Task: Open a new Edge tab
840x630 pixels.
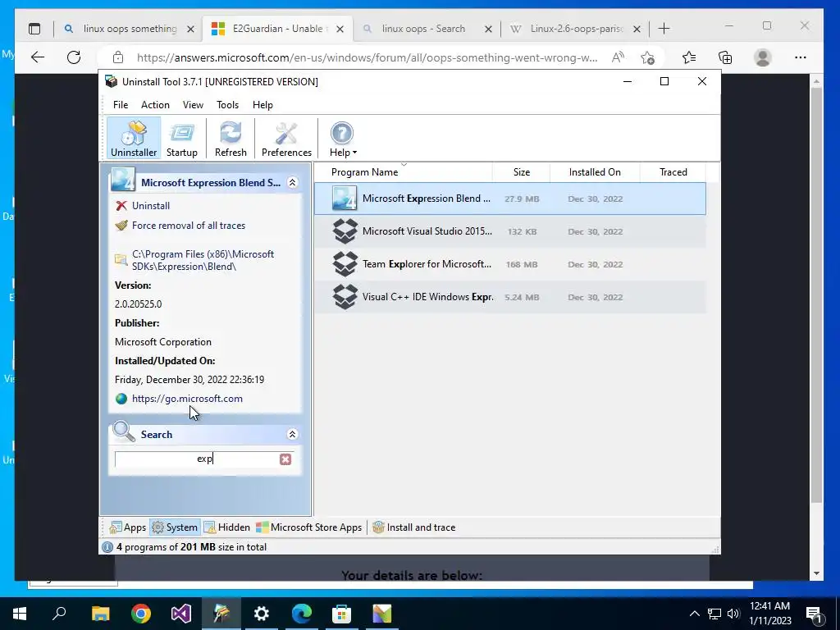Action: (x=664, y=29)
